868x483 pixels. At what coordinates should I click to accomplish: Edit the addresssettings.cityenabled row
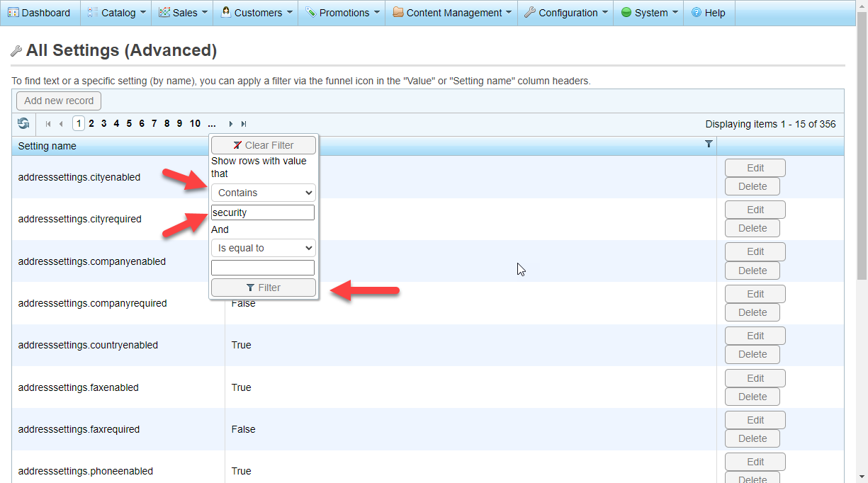[x=755, y=168]
